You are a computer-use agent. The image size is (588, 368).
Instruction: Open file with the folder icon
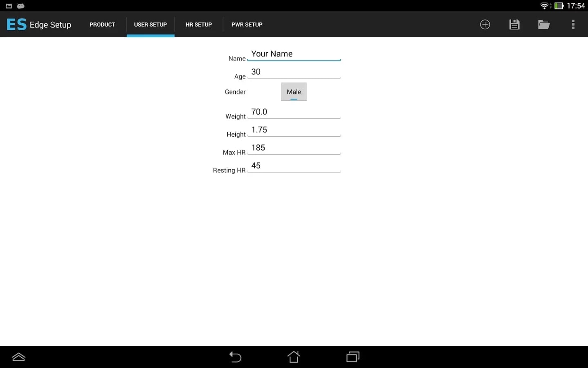(x=544, y=25)
